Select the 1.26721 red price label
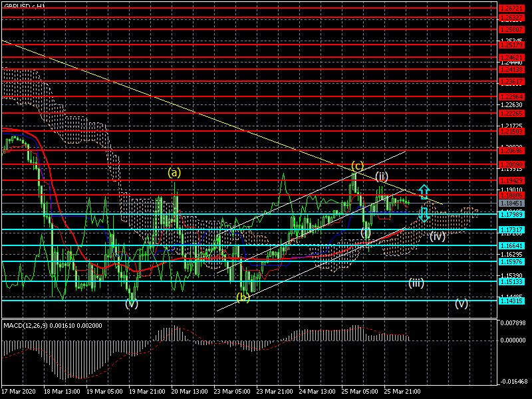Screen dimensions: 532x399 click(x=511, y=8)
